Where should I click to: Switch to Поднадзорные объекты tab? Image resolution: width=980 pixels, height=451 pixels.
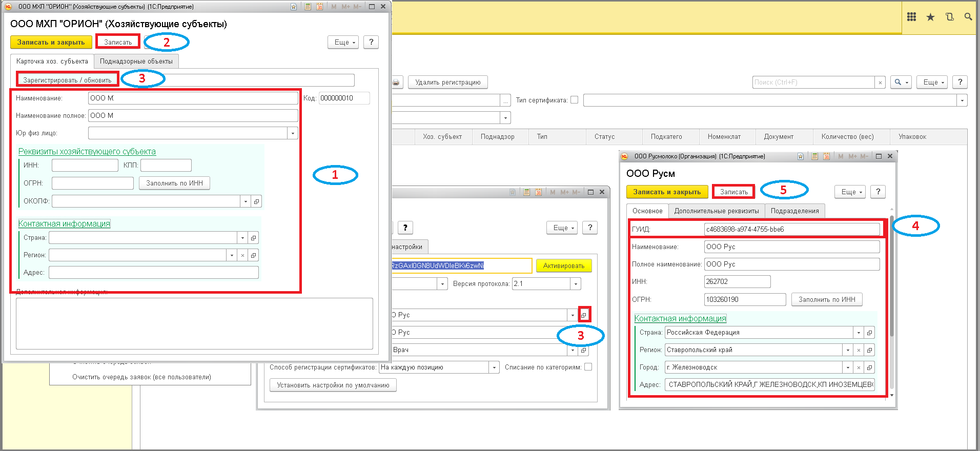pos(136,61)
